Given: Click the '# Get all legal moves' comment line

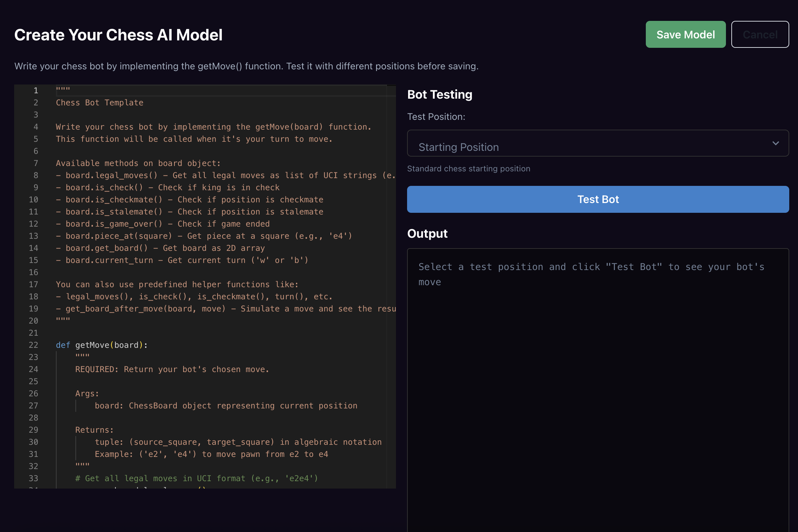Looking at the screenshot, I should [x=197, y=478].
